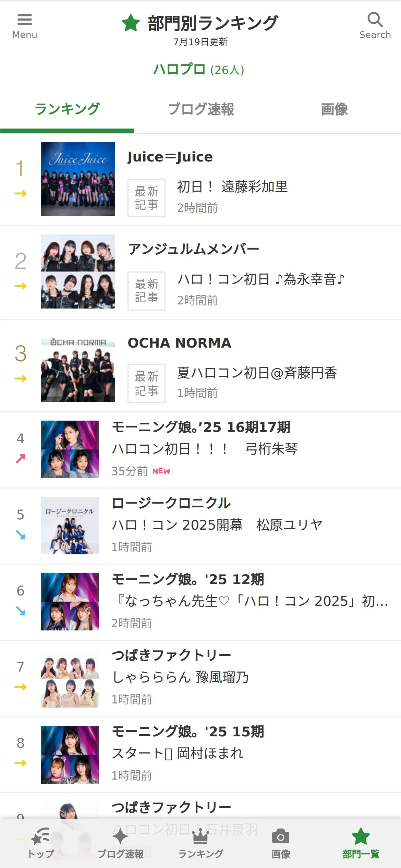Click the 最新記事 box under OCHA NORMA
The height and width of the screenshot is (868, 401).
point(146,383)
